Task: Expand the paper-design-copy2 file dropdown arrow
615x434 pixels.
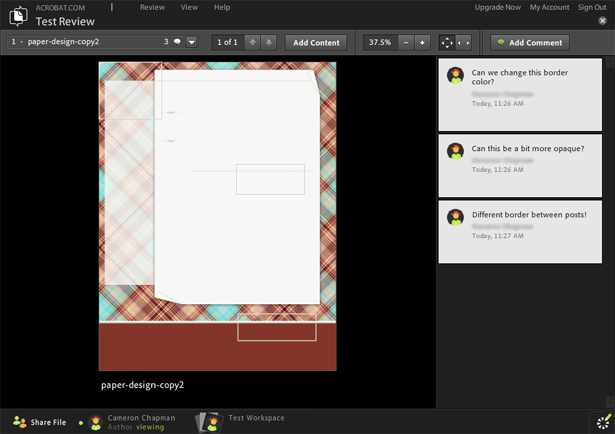Action: [191, 42]
